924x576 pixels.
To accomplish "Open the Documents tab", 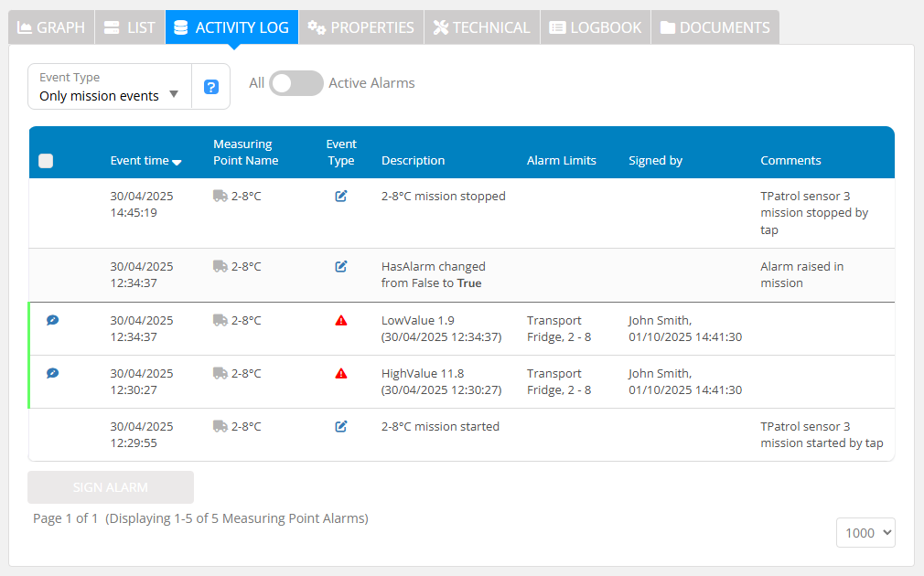I will tap(714, 27).
